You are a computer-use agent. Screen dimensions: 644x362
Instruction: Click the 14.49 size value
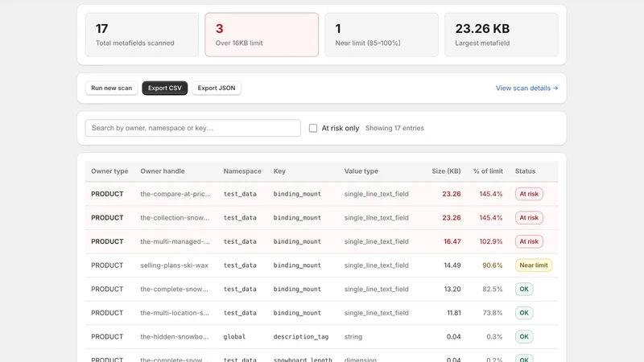coord(452,265)
